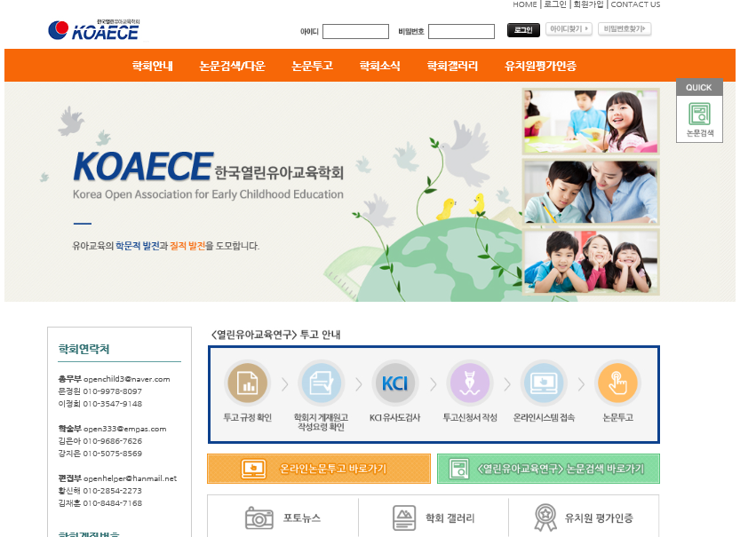The width and height of the screenshot is (756, 537).
Task: Select the 투고규정 확인 step icon
Action: click(247, 383)
